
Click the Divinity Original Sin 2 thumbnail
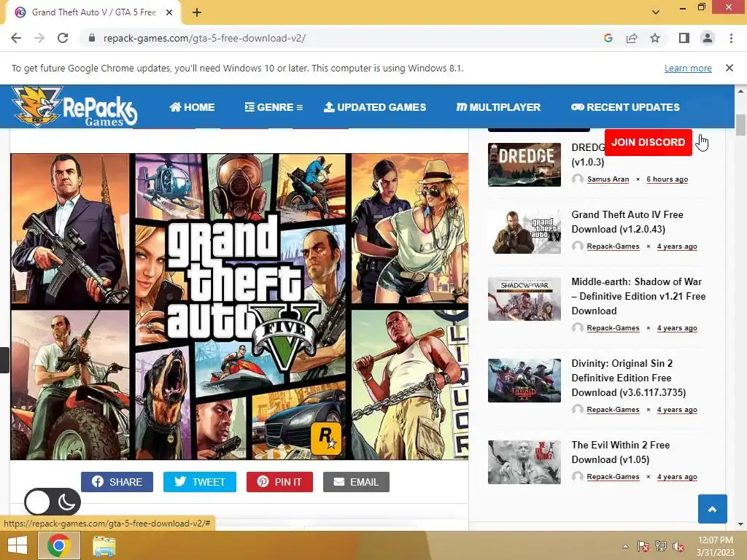pyautogui.click(x=524, y=381)
